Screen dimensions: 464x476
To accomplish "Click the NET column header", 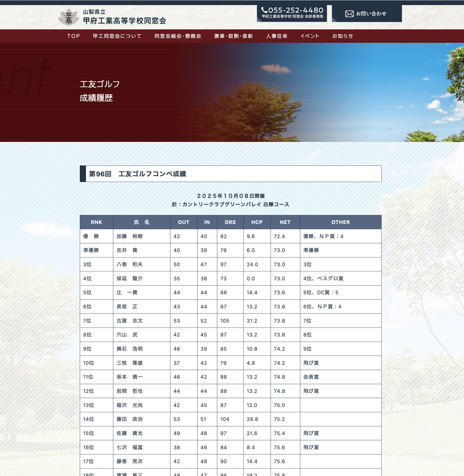I will 285,222.
